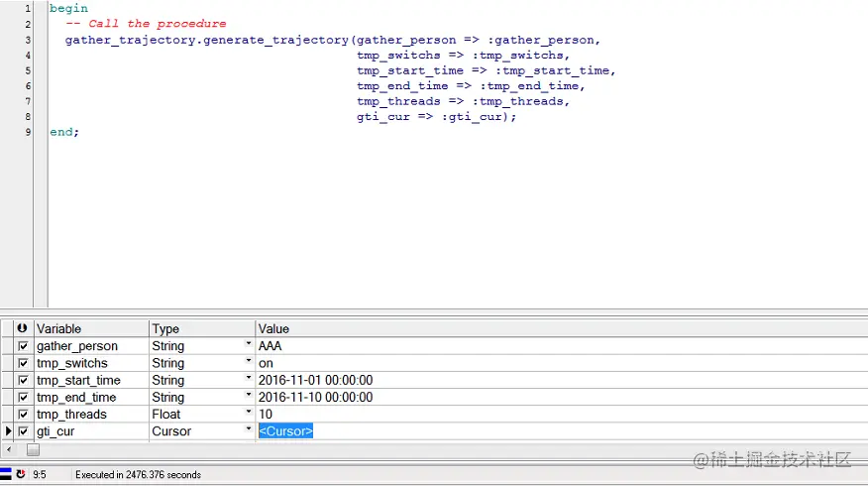Click the circular arrow icon in status bar

tap(21, 474)
